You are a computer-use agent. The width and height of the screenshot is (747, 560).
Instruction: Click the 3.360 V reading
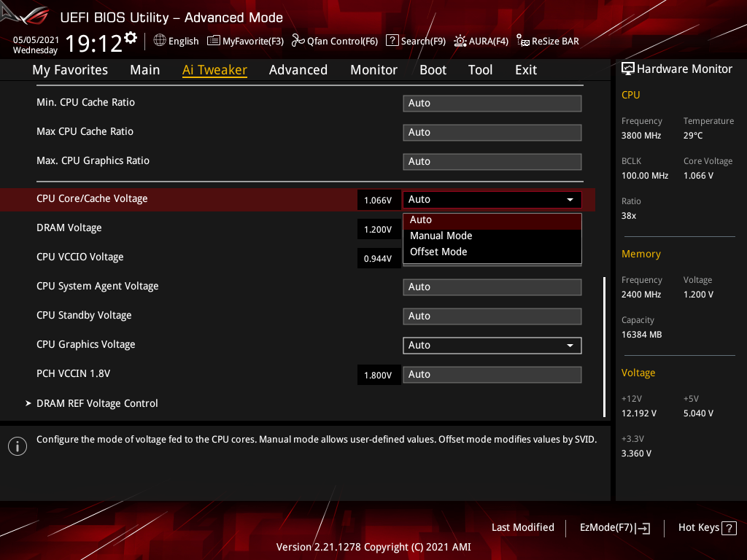tap(636, 454)
